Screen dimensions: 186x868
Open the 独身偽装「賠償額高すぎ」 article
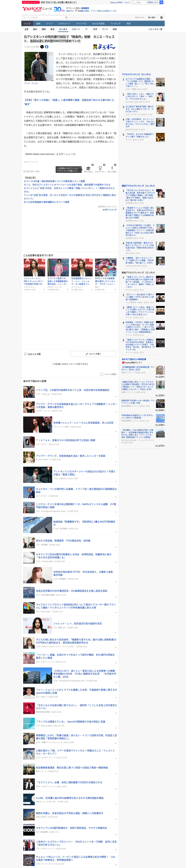pos(84,523)
